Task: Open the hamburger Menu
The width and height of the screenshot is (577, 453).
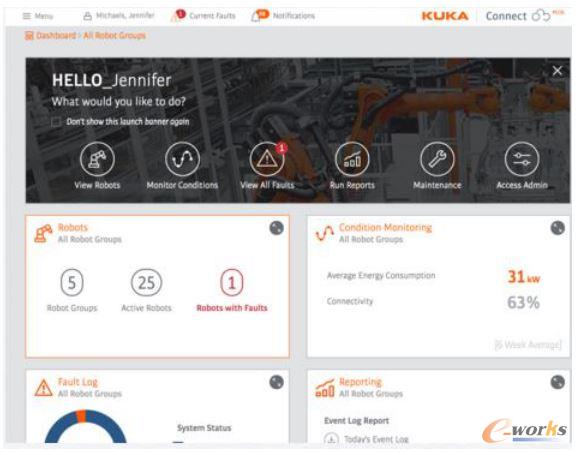Action: coord(38,16)
